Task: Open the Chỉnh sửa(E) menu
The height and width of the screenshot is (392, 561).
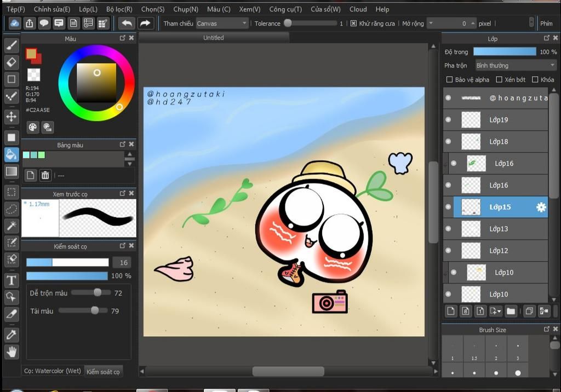Action: click(x=52, y=9)
